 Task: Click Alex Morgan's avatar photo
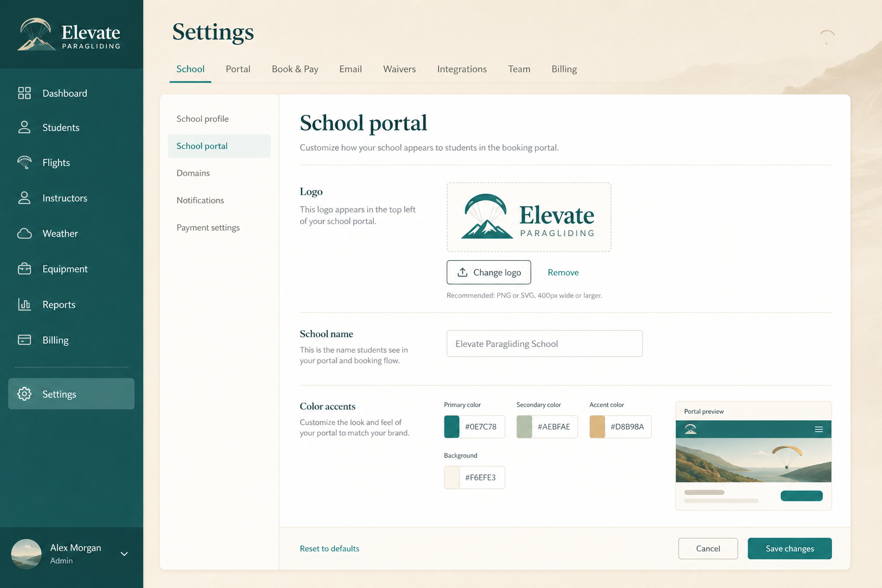26,554
